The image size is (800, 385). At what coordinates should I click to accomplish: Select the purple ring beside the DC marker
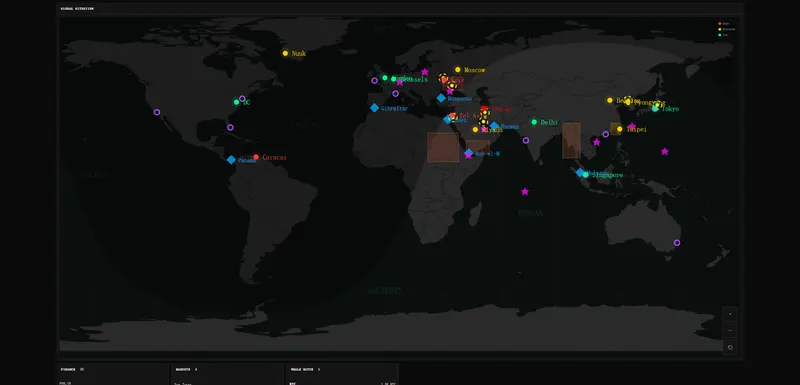[242, 98]
